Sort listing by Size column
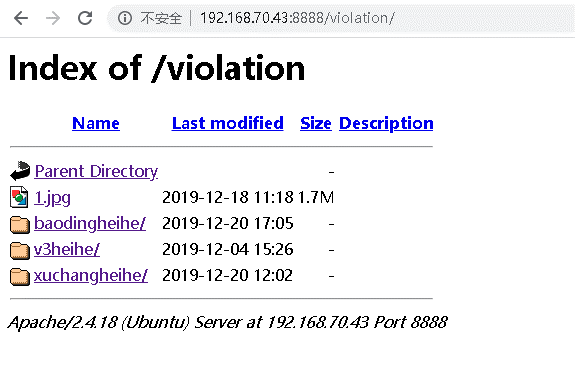 316,123
